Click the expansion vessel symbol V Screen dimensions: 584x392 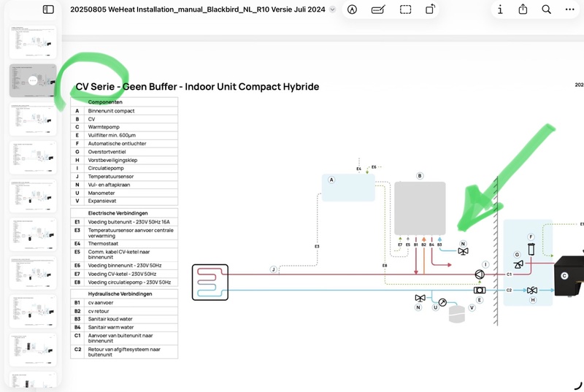tap(457, 314)
